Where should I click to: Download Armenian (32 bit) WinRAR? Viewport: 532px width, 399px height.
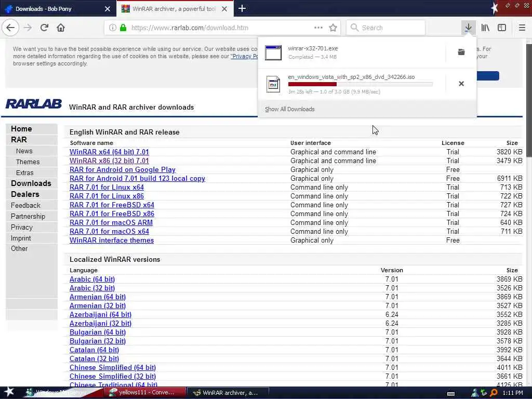click(98, 305)
